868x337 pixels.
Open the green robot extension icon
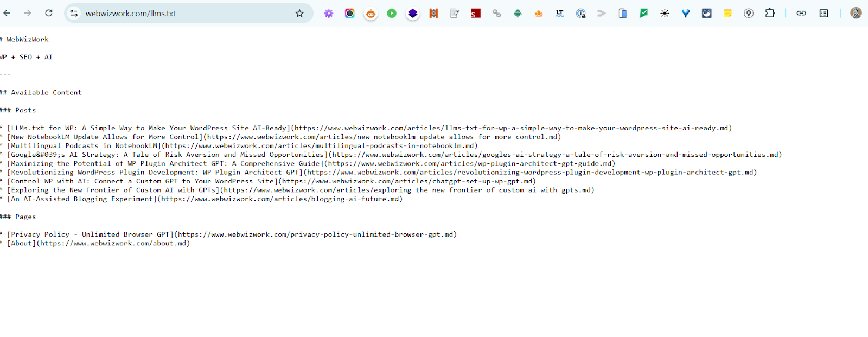click(518, 14)
